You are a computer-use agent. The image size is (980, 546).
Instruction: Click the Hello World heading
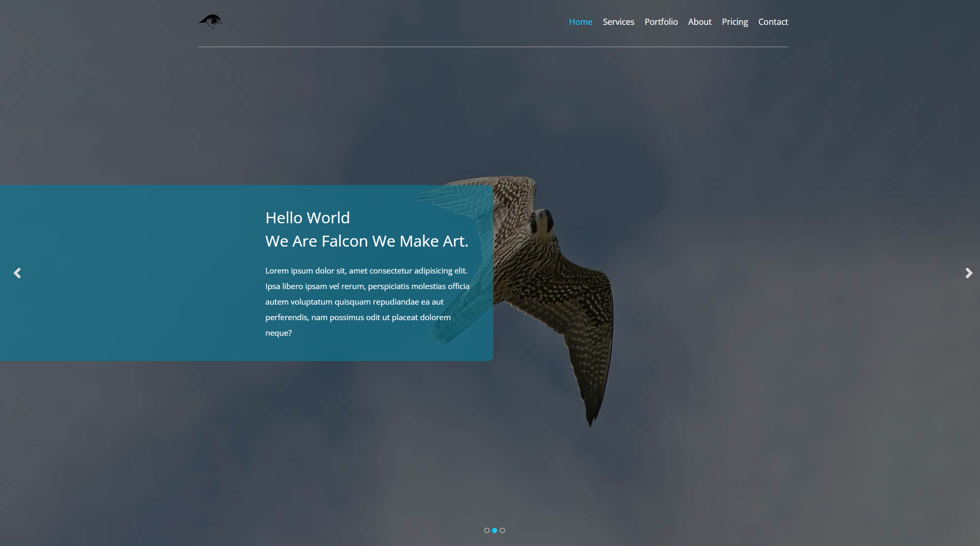[308, 218]
